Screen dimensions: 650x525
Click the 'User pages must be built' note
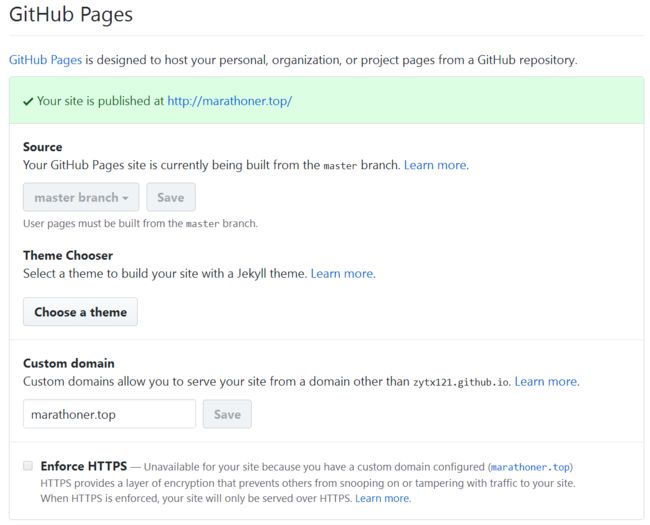[141, 224]
